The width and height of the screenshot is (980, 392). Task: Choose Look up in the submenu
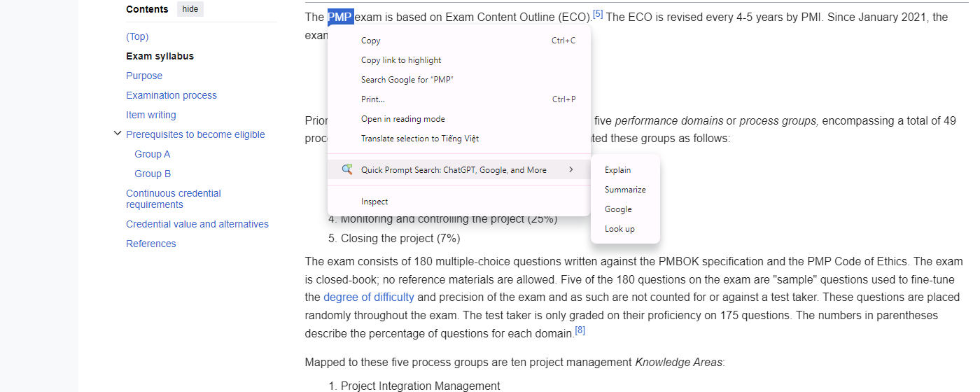(625, 229)
